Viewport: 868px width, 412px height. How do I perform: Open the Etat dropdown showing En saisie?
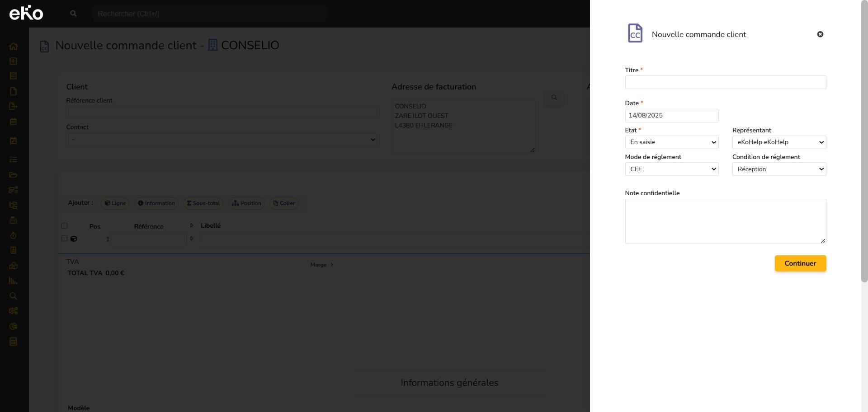(671, 142)
